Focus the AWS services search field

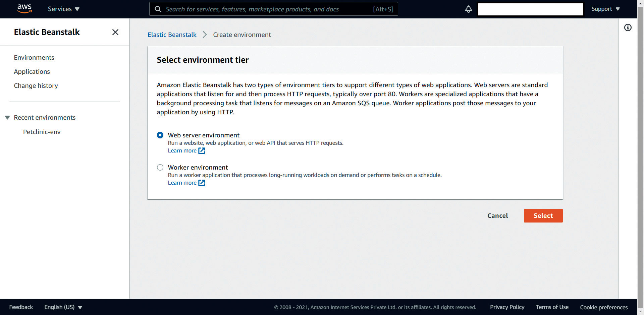click(x=268, y=9)
